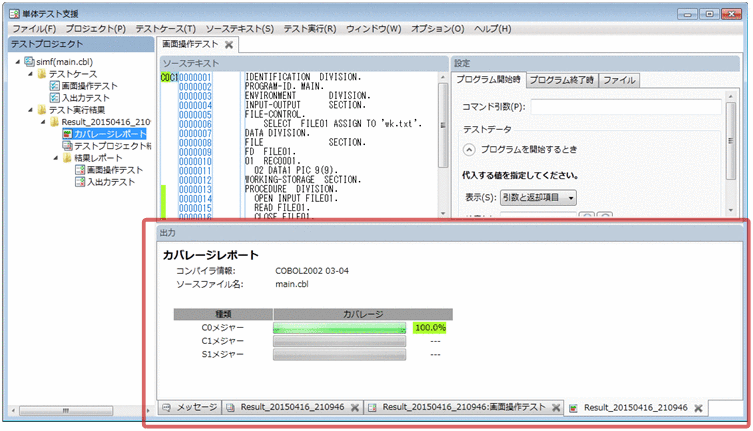This screenshot has width=753, height=431.
Task: Click project tree horizontal scrollbar left arrow
Action: pyautogui.click(x=13, y=411)
